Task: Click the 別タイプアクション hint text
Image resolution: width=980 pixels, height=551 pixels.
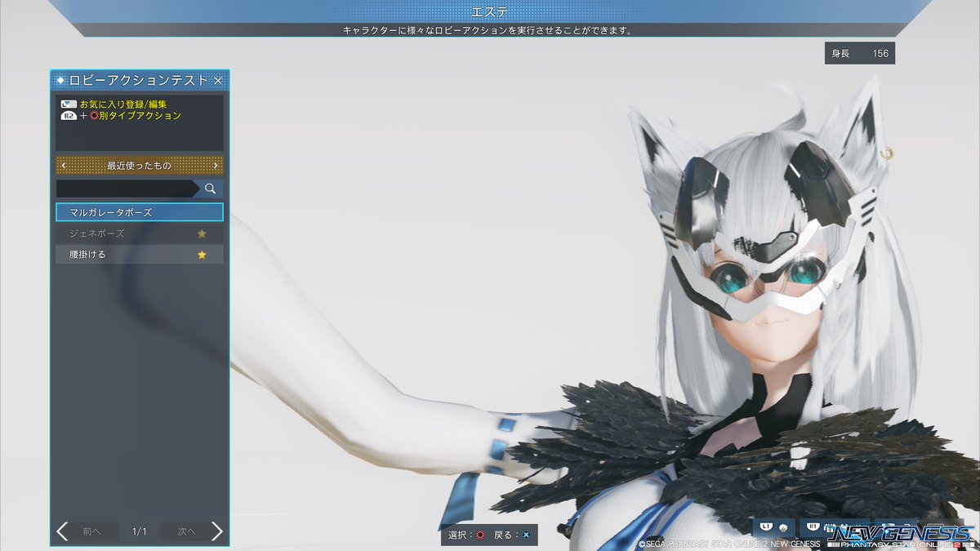Action: [x=140, y=116]
